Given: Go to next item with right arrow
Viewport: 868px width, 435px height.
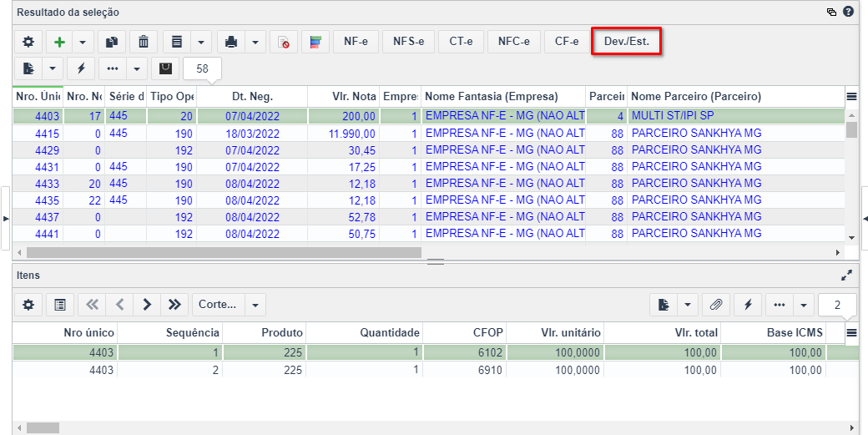Looking at the screenshot, I should (x=147, y=305).
